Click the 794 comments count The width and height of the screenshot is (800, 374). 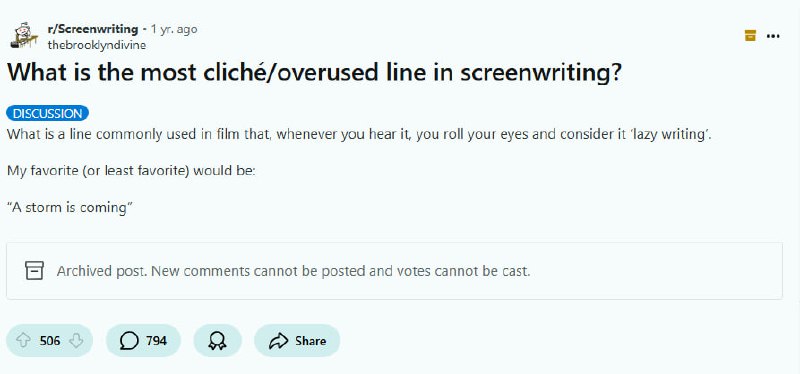pos(156,340)
